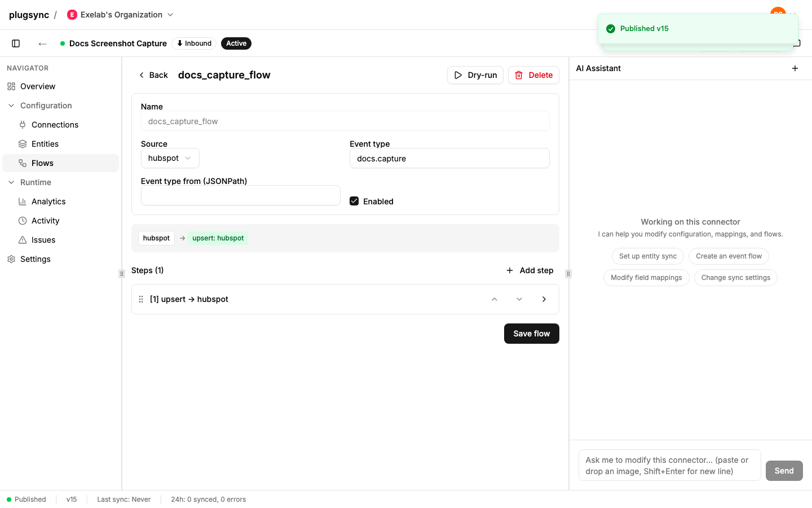Click Add step
This screenshot has height=508, width=812.
[x=529, y=270]
